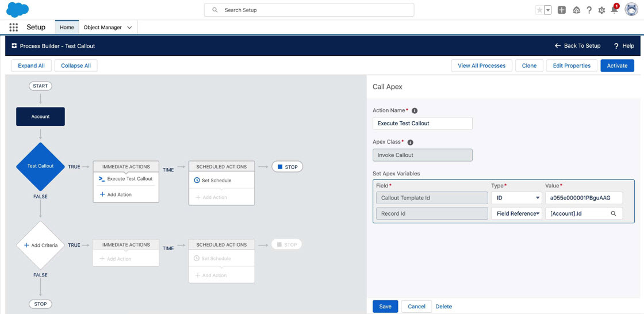Click the Process Builder header icon

(14, 46)
